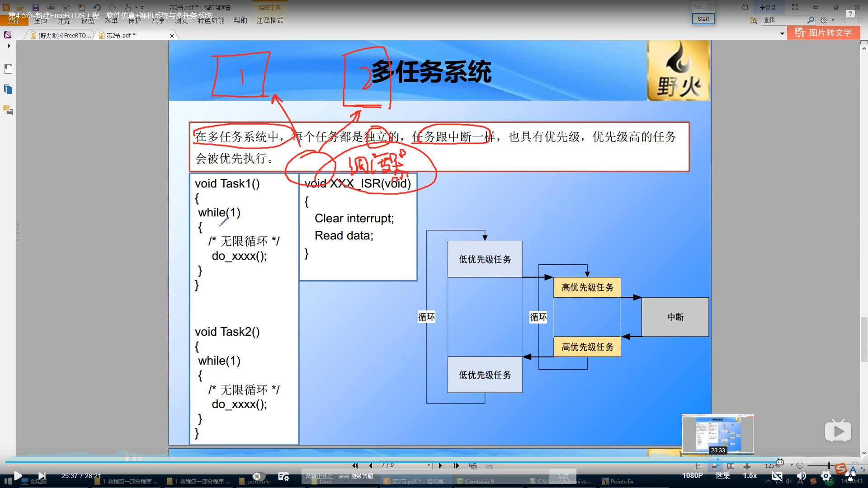Adjust the zoom level slider
The image size is (868, 488).
click(x=828, y=465)
